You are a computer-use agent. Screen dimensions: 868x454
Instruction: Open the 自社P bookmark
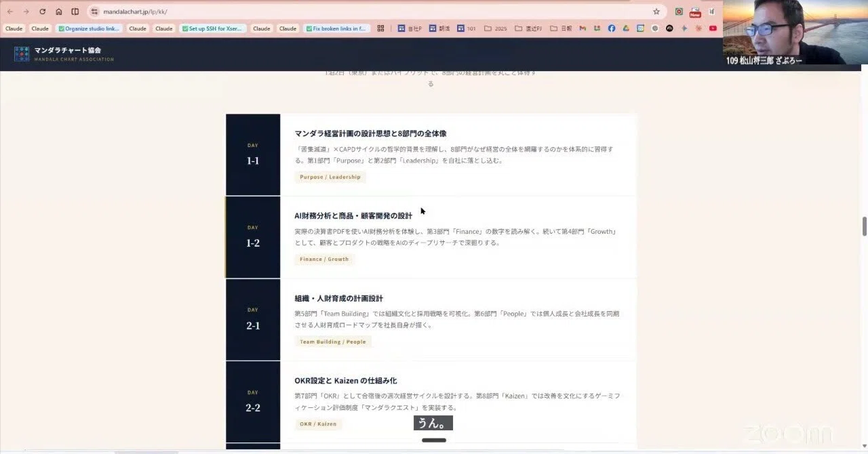[x=410, y=28]
